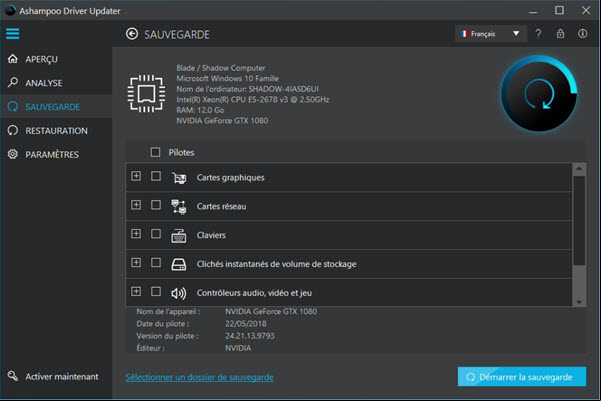
Task: Expand the Claviers row
Action: (136, 233)
